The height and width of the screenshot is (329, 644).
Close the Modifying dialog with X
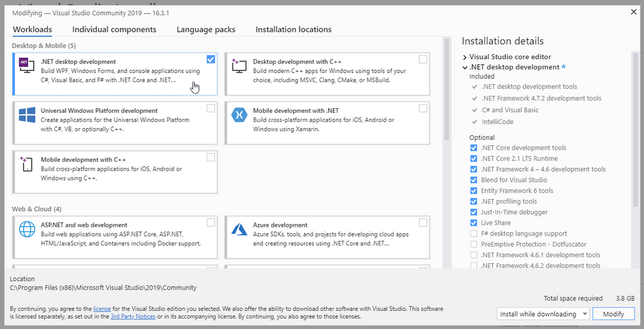point(634,13)
